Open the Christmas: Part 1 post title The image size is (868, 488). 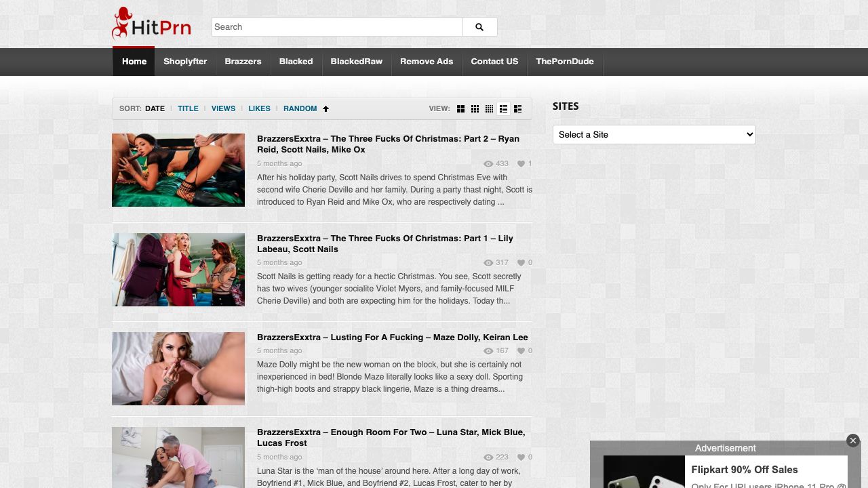(x=385, y=244)
